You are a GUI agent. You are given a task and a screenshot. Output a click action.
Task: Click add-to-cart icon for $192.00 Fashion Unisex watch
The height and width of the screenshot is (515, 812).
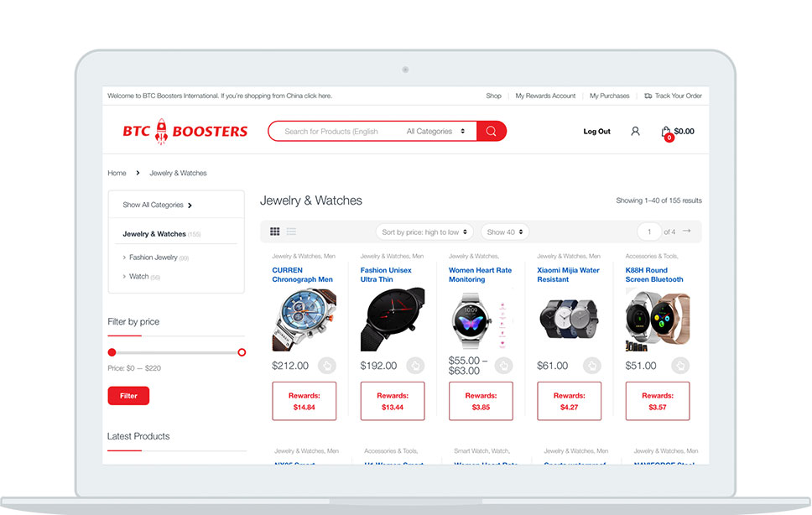click(415, 366)
